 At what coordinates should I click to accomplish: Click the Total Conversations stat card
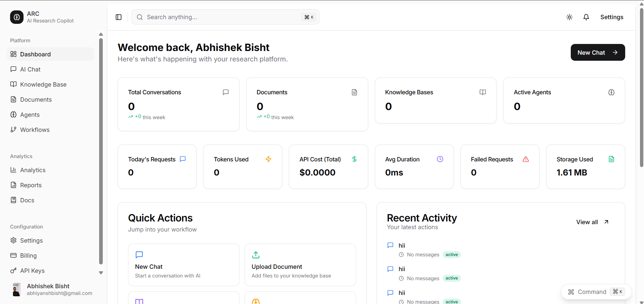pyautogui.click(x=178, y=104)
